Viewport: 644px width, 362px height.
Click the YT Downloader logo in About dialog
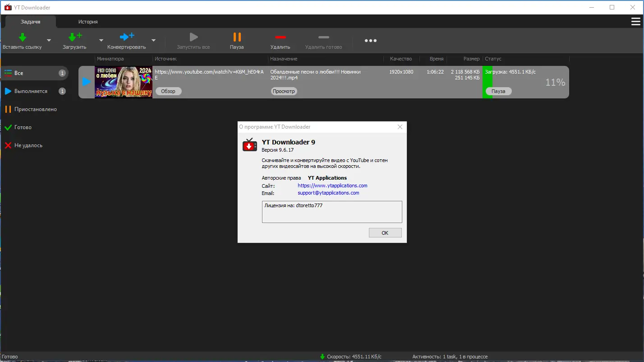coord(249,145)
